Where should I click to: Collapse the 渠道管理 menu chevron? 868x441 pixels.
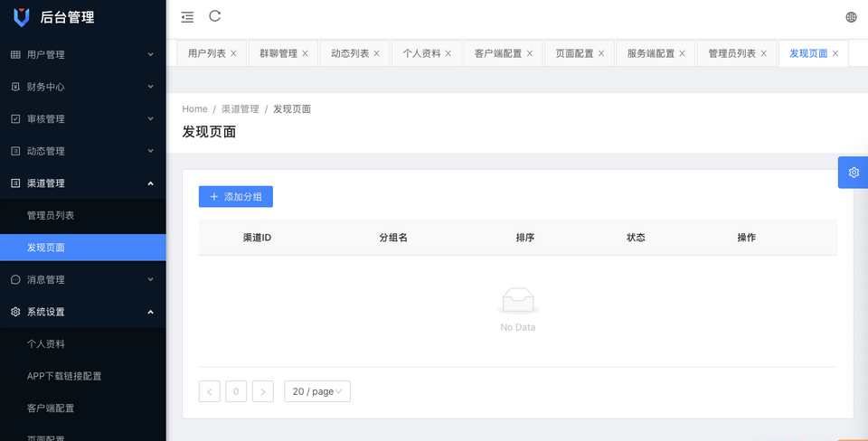point(151,183)
